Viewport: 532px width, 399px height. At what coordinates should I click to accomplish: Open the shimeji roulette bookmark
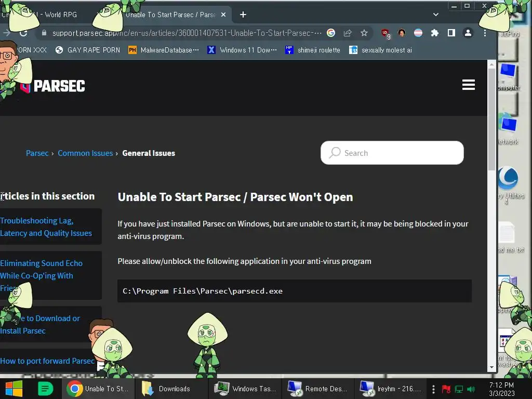(312, 50)
